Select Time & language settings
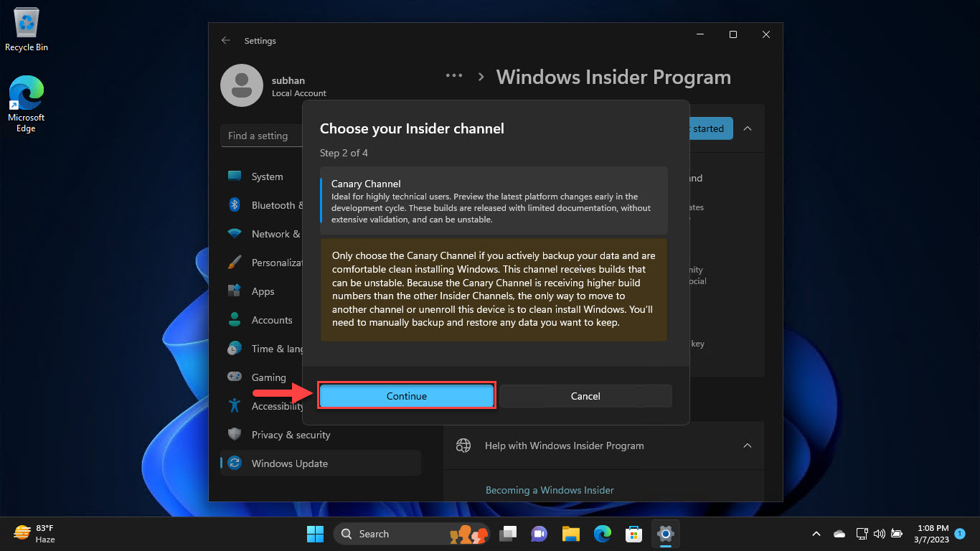The width and height of the screenshot is (980, 551). pyautogui.click(x=273, y=348)
